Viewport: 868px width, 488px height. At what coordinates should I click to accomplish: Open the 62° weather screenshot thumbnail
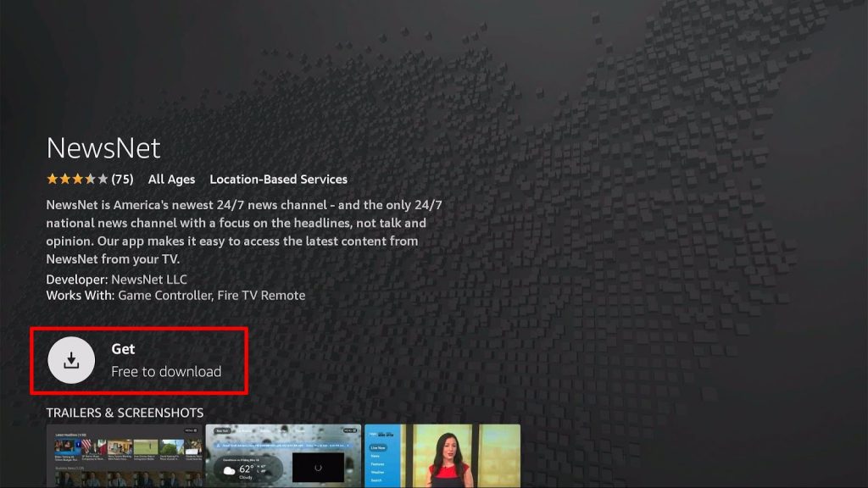(283, 456)
